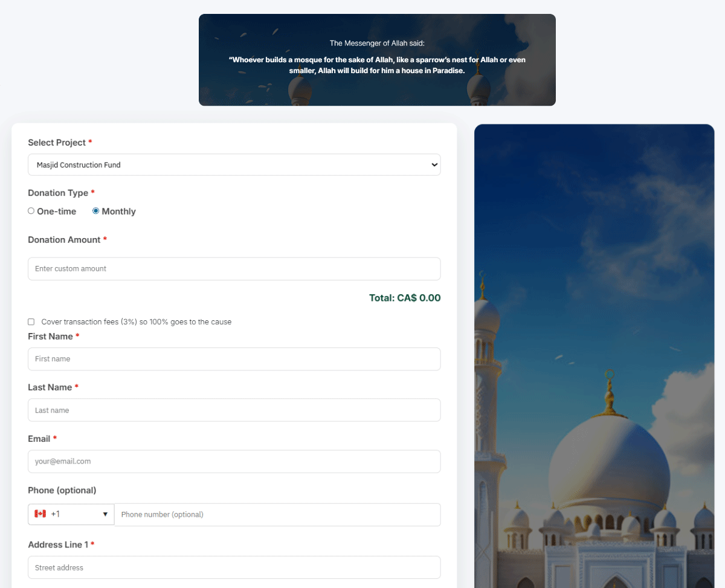Click the Donation Amount custom amount field
The height and width of the screenshot is (588, 725).
pyautogui.click(x=234, y=269)
